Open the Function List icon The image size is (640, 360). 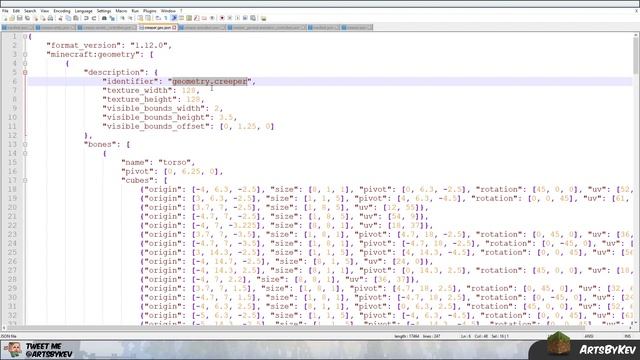(196, 18)
